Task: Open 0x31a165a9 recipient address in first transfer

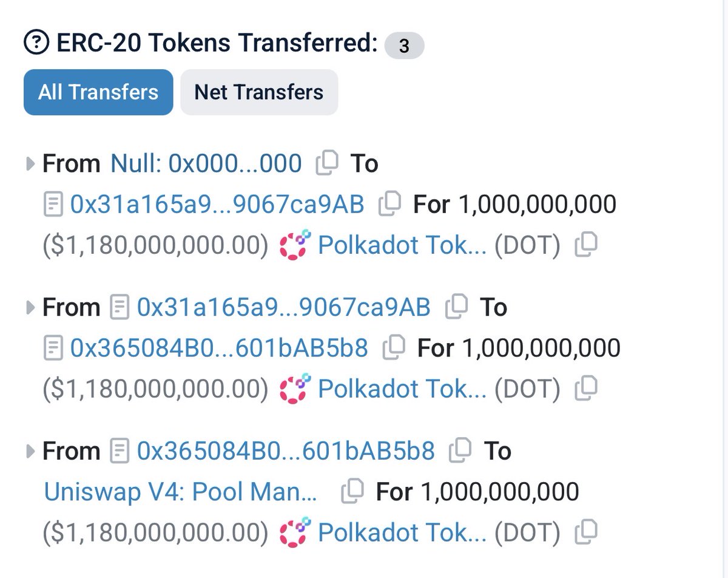Action: [217, 204]
